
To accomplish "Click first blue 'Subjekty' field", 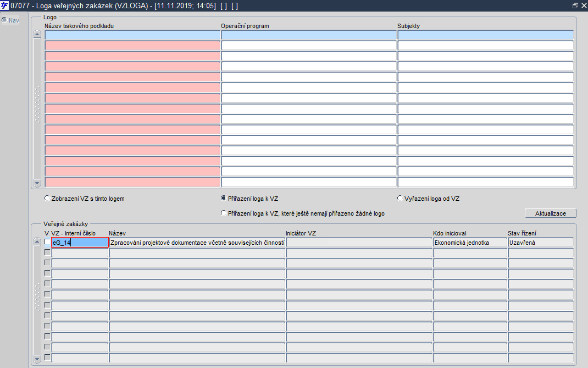I will tap(486, 35).
